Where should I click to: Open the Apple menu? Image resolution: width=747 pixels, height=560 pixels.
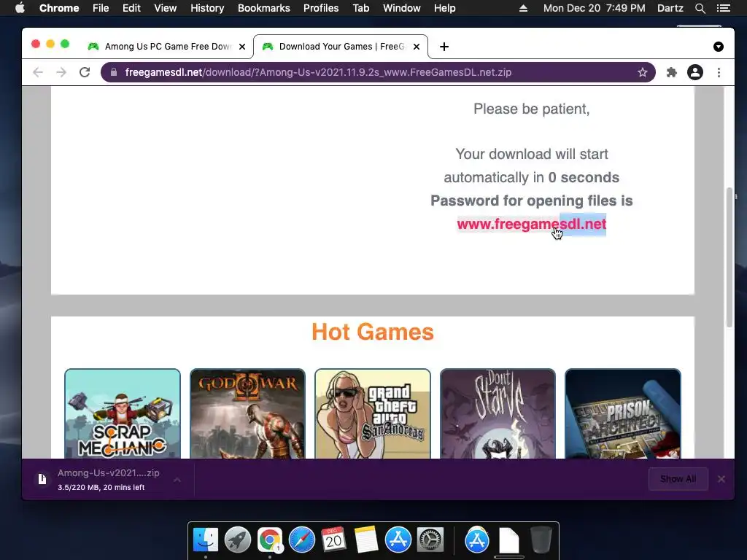tap(20, 8)
